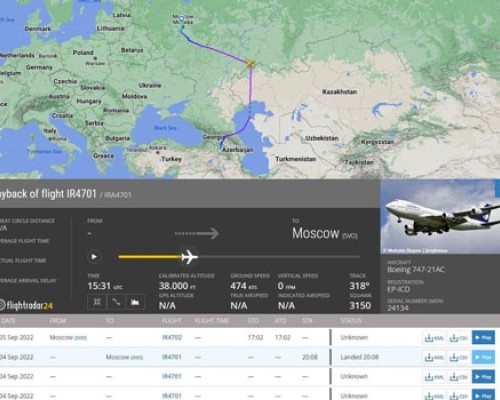Screen dimensions: 500x400
Task: Toggle the route path icon below time
Action: coord(116,302)
